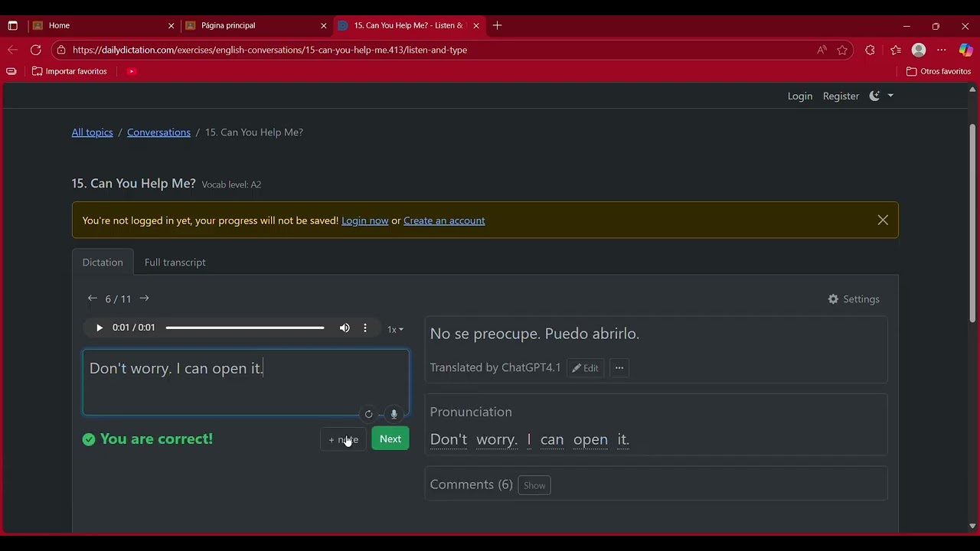Click Login in site header
The image size is (980, 551).
[x=800, y=96]
